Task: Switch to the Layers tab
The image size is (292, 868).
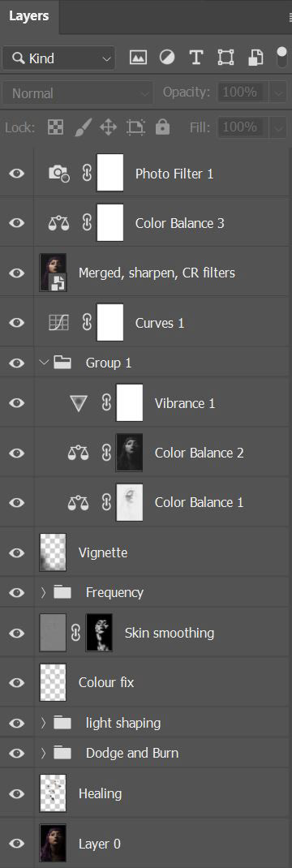Action: [x=28, y=16]
